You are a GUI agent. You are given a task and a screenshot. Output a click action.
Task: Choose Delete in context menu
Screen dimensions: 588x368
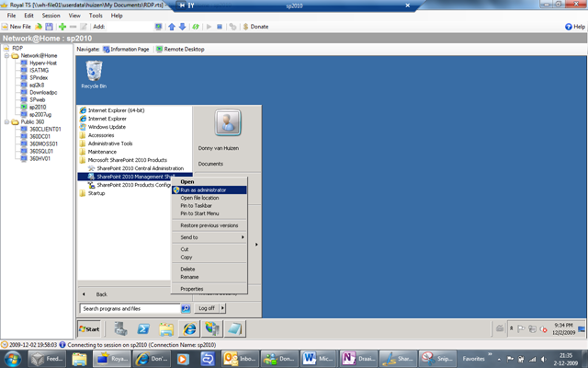(x=209, y=270)
